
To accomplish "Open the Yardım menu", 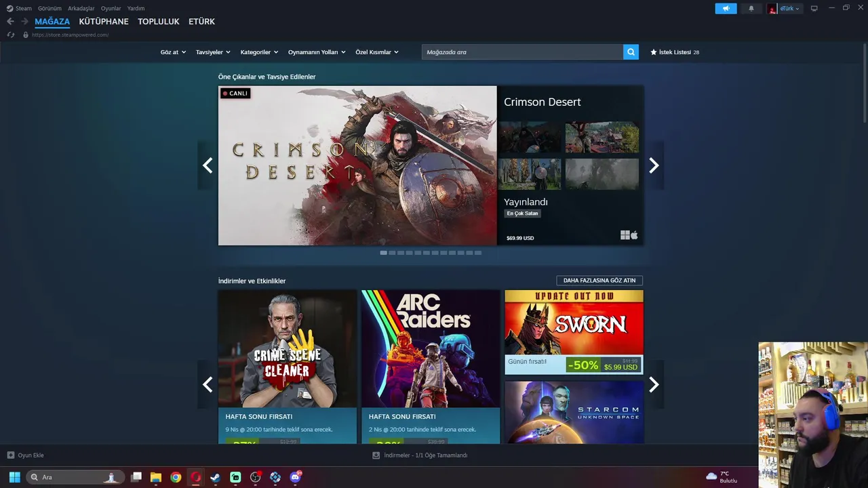I will [136, 8].
